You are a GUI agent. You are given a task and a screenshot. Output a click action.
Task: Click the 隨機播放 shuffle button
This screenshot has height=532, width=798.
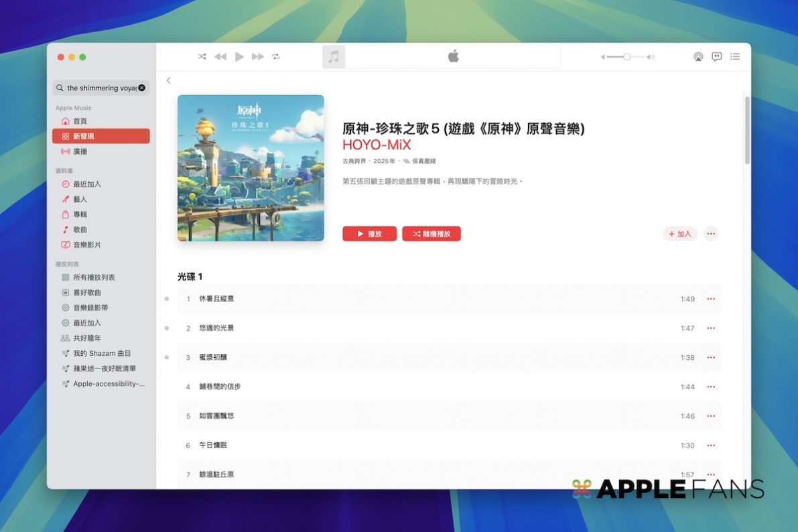(431, 234)
